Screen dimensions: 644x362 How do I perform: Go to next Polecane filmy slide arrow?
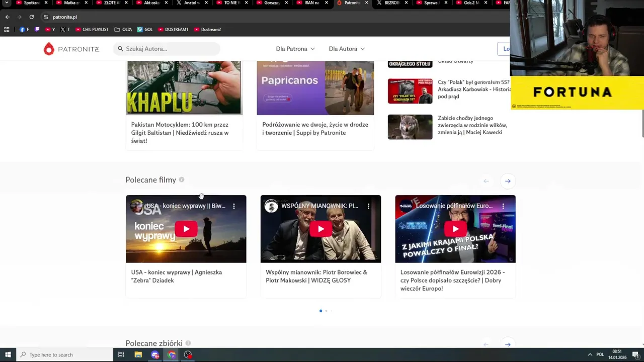click(508, 181)
